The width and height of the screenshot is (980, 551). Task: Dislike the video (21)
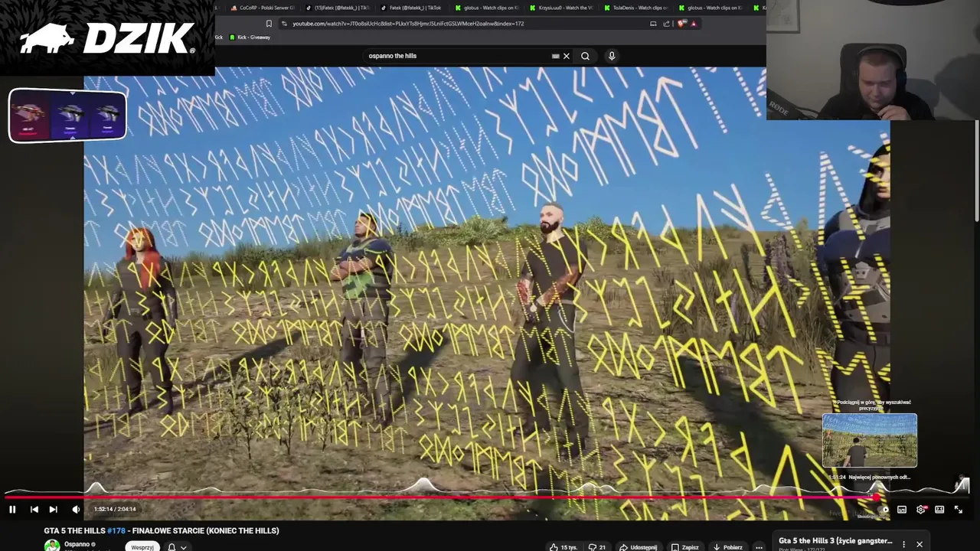pos(596,547)
